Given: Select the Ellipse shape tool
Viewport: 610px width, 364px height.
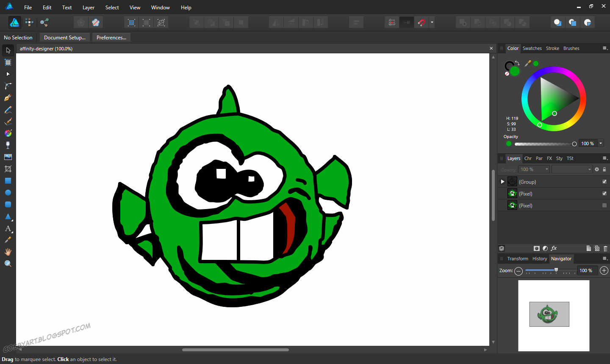Looking at the screenshot, I should (8, 193).
